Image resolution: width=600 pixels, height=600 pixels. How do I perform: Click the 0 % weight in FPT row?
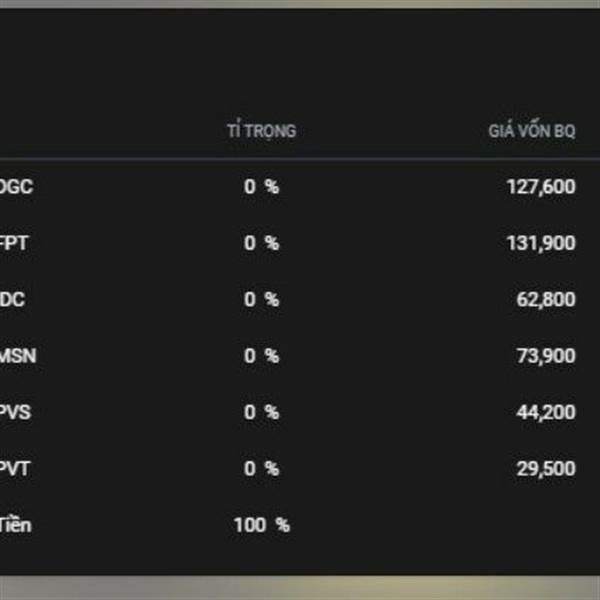(261, 243)
